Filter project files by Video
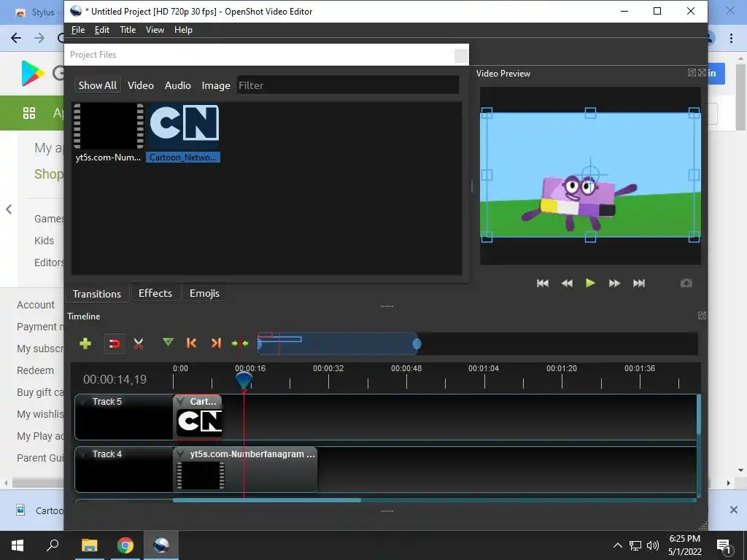This screenshot has height=560, width=747. click(x=141, y=85)
